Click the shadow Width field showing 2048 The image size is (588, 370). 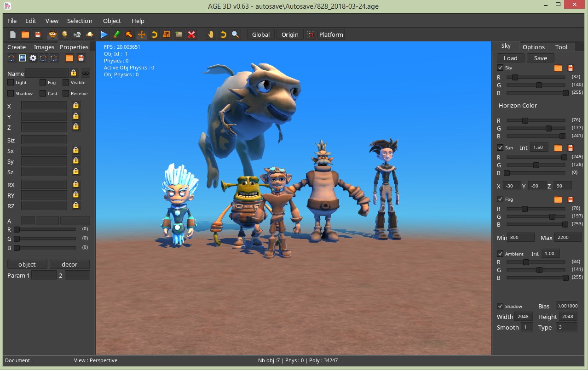[524, 317]
